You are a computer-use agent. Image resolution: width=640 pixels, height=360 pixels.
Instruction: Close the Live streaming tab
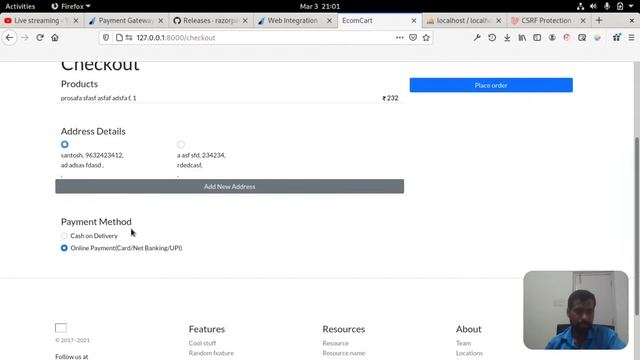pos(76,20)
